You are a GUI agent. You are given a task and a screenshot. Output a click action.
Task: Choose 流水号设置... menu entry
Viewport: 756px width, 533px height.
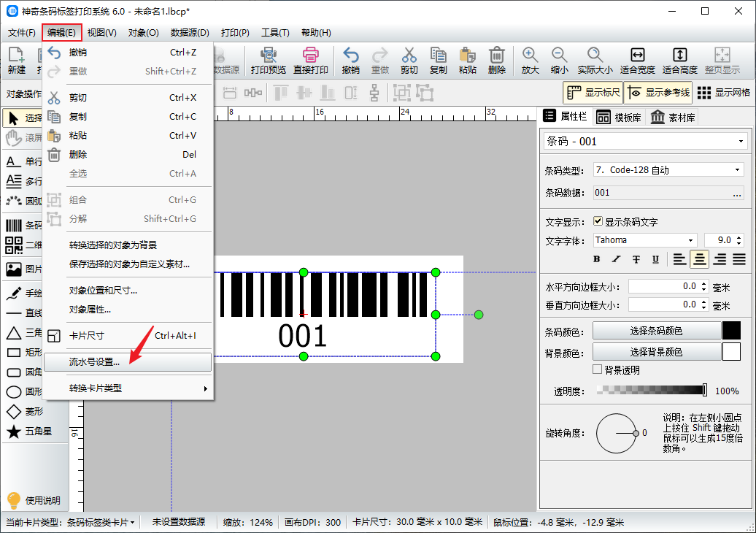tap(128, 361)
